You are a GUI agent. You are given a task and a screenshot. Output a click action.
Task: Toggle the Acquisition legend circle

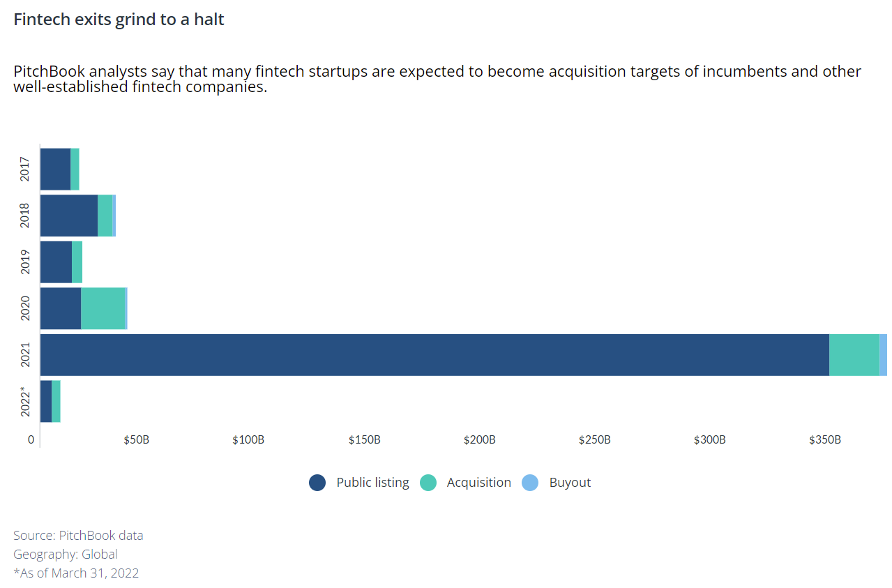(428, 483)
